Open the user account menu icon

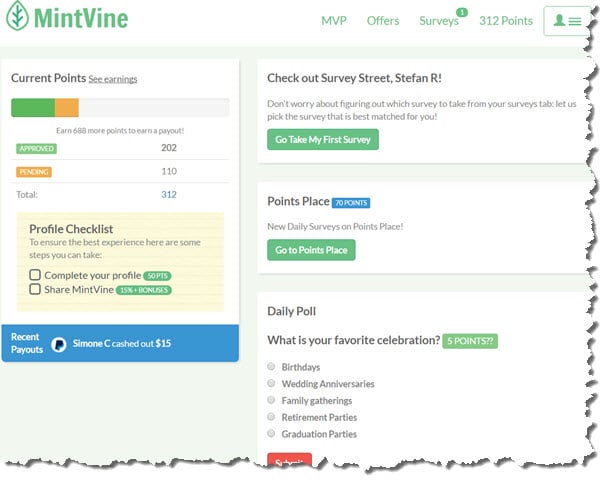(567, 21)
